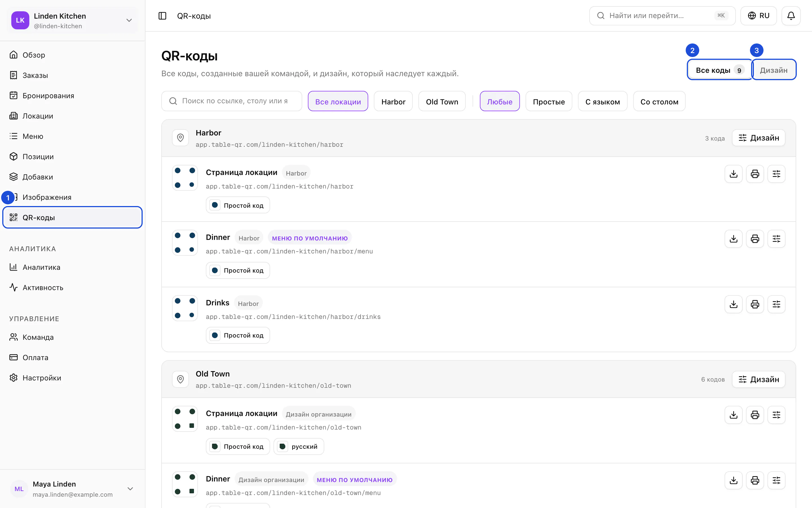This screenshot has width=812, height=508.
Task: Filter by С языком codes
Action: 603,101
